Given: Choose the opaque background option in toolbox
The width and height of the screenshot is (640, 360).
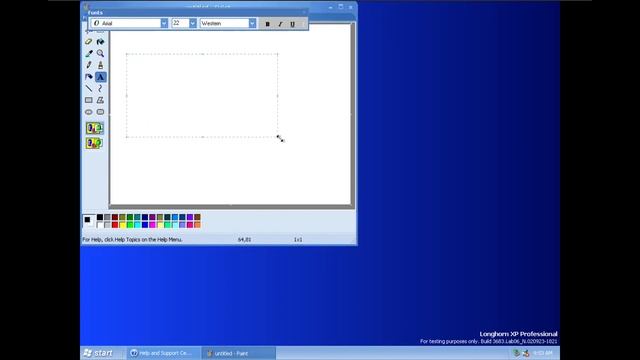Looking at the screenshot, I should (x=94, y=128).
